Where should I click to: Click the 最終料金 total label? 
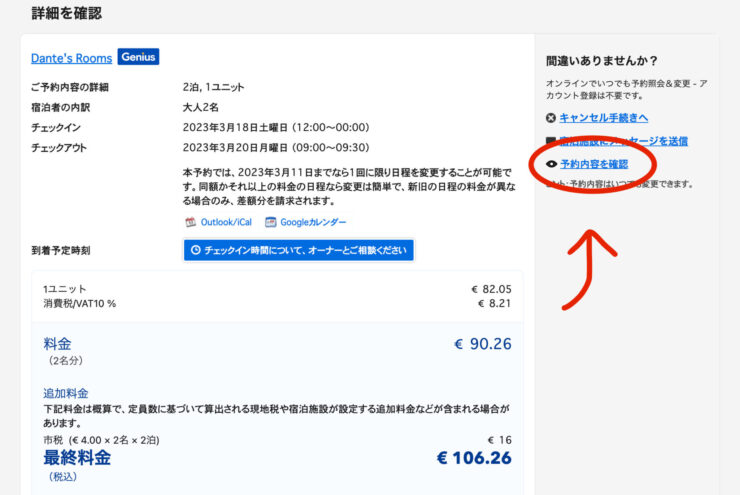(77, 458)
